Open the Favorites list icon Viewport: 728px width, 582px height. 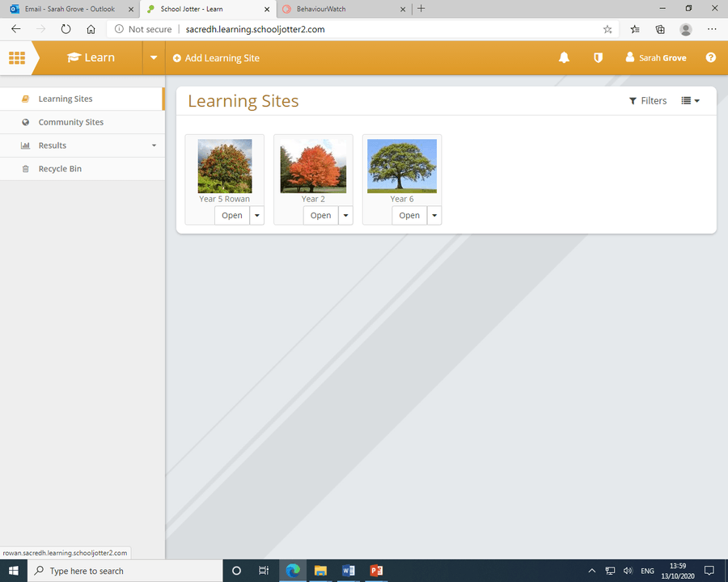tap(635, 29)
